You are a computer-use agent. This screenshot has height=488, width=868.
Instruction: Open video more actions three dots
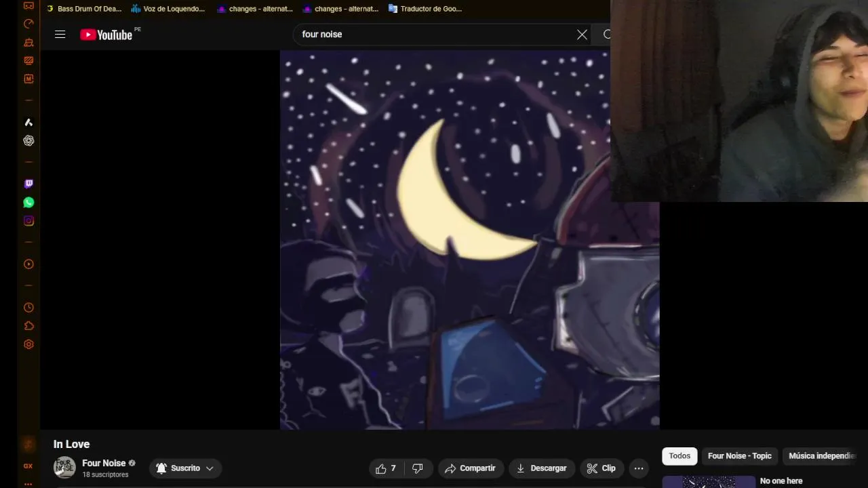639,468
